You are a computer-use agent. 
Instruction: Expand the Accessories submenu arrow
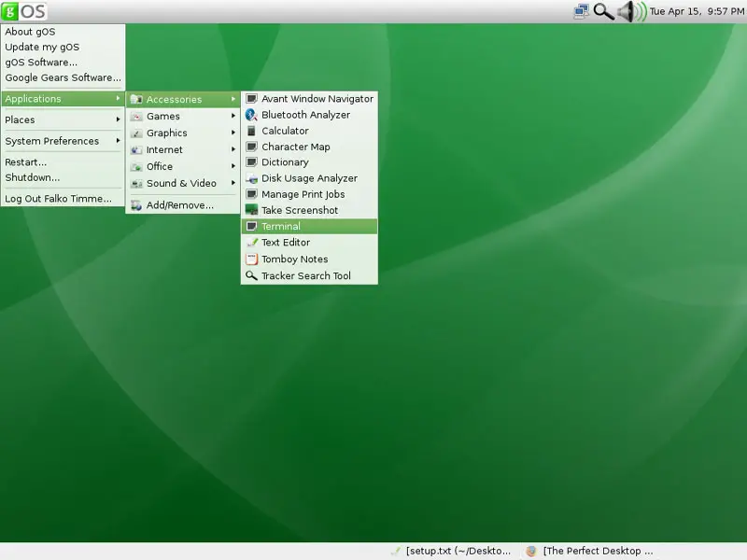tap(233, 99)
